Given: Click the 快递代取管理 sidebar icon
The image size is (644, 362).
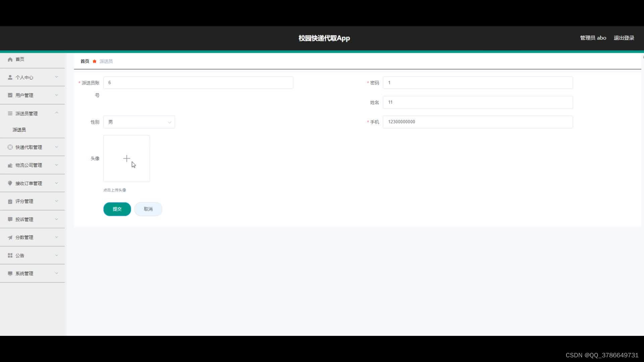Looking at the screenshot, I should click(x=10, y=147).
